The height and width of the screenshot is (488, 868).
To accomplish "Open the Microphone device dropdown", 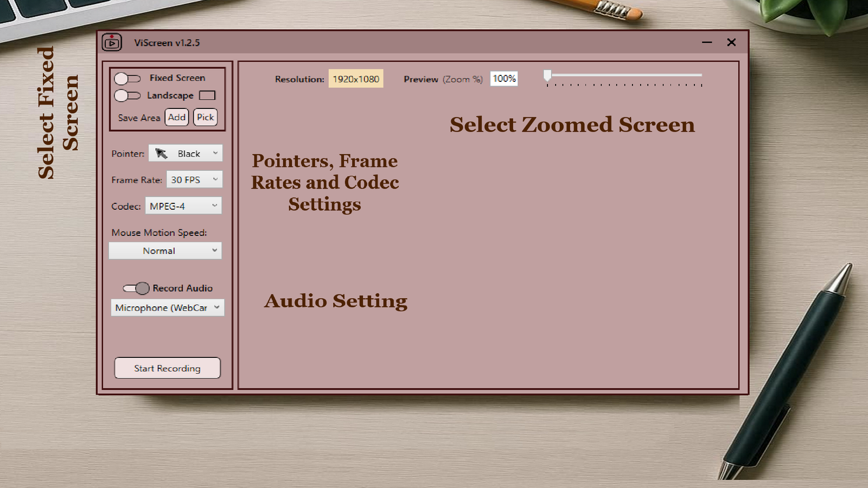I will click(216, 307).
